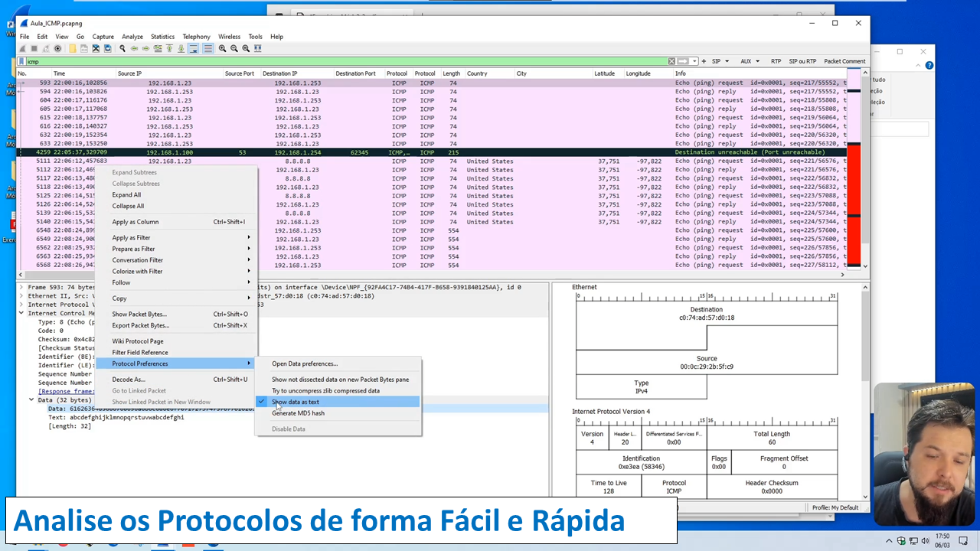Image resolution: width=980 pixels, height=551 pixels.
Task: Expand the Conversation Filter submenu
Action: (x=175, y=260)
